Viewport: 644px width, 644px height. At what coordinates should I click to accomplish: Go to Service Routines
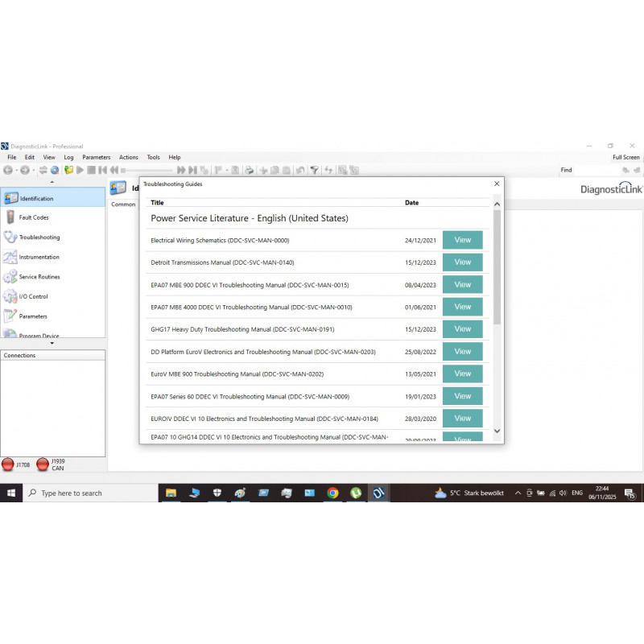39,277
